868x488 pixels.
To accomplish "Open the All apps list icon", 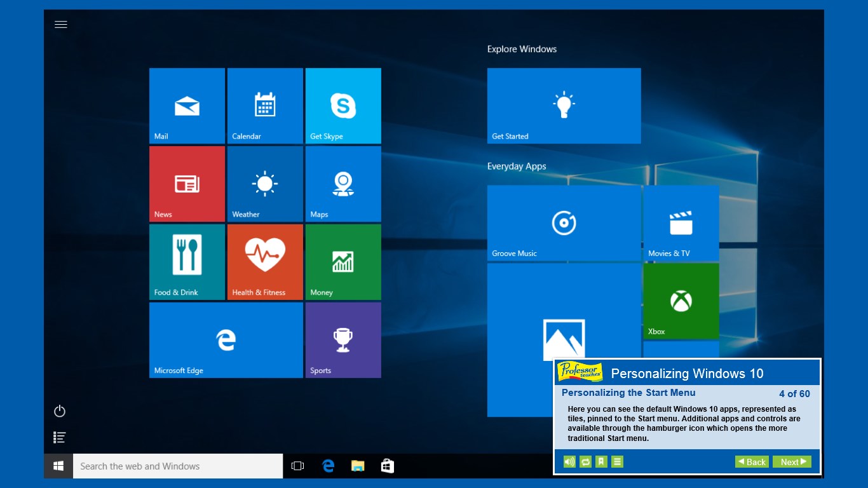I will pos(60,437).
